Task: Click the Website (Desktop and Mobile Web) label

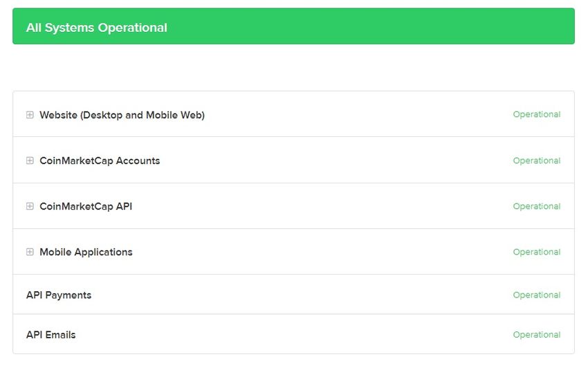Action: click(122, 115)
